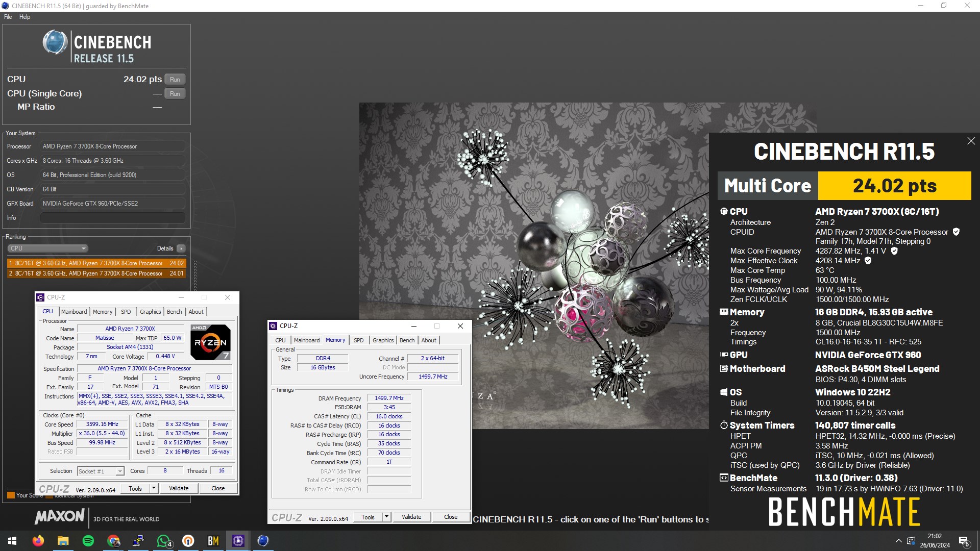Open the Ranking CPU dropdown in Cinebench
Viewport: 980px width, 551px height.
click(47, 248)
